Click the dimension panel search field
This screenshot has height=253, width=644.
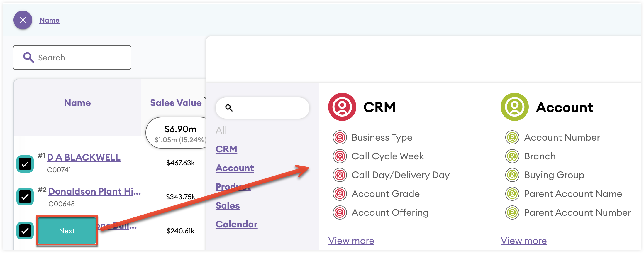click(262, 108)
